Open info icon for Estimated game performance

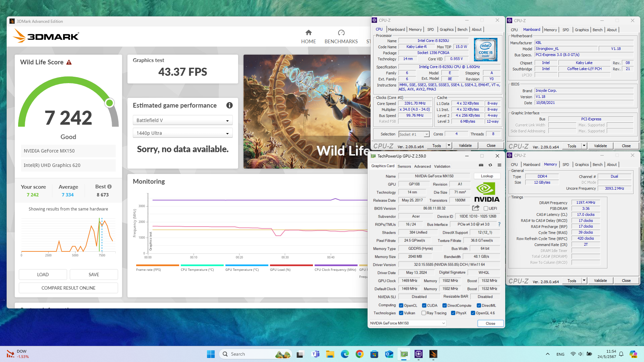[229, 105]
